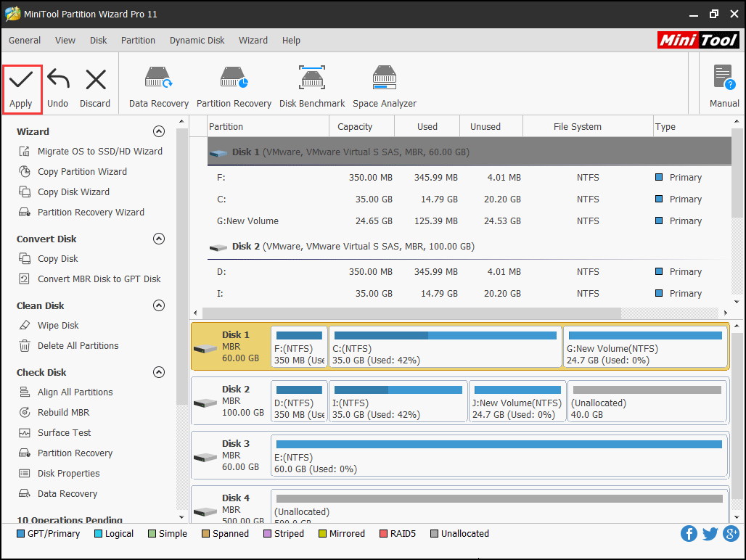Select the C: partition row in list
746x560 pixels.
[x=469, y=199]
